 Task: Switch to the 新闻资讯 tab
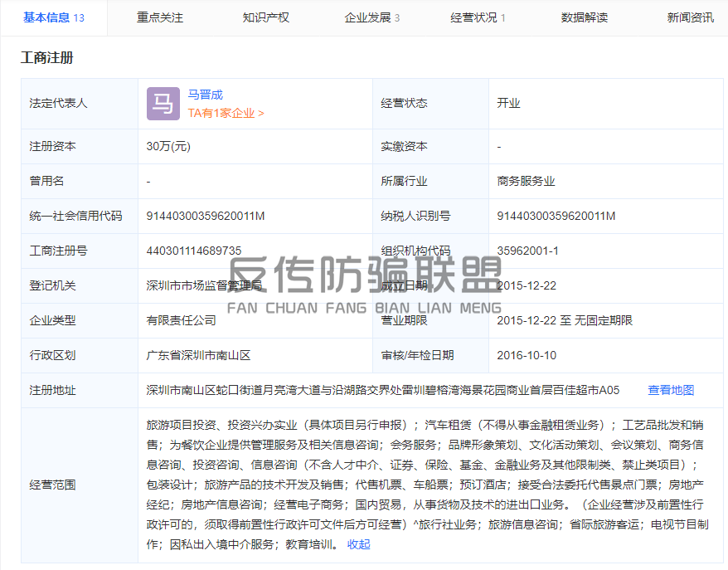pos(690,17)
